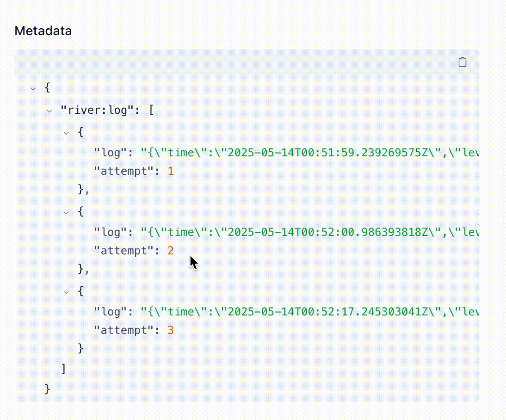Collapse the "river:log" array
The height and width of the screenshot is (420, 506).
click(x=49, y=111)
